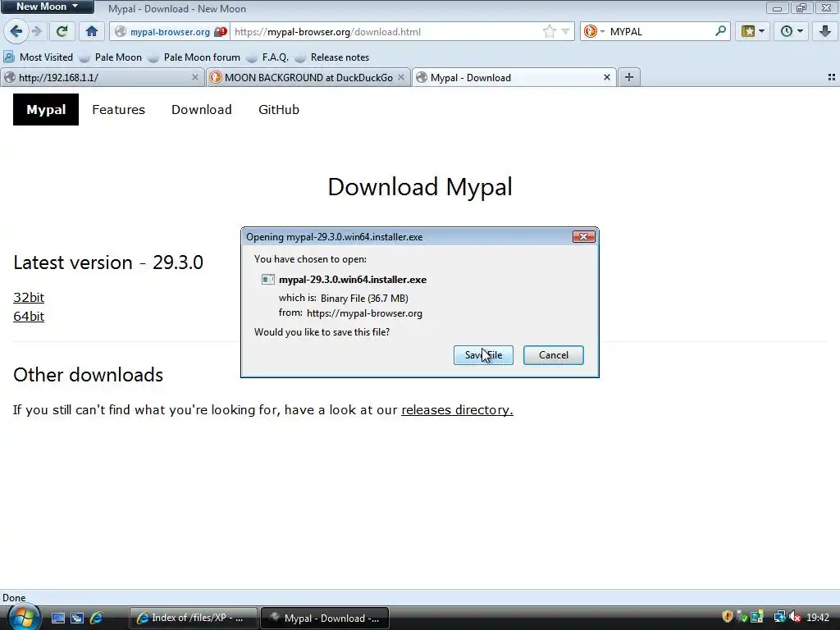This screenshot has height=630, width=840.
Task: Open a new tab with plus button
Action: tap(629, 78)
